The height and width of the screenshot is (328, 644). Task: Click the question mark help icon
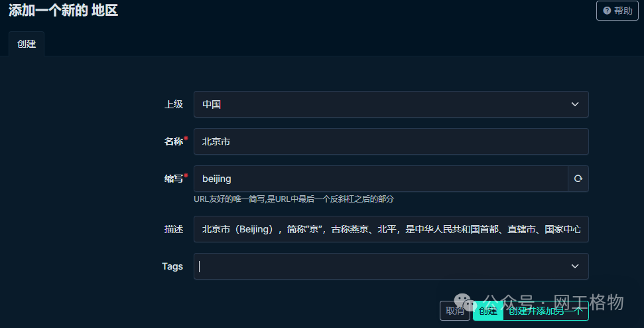point(607,11)
